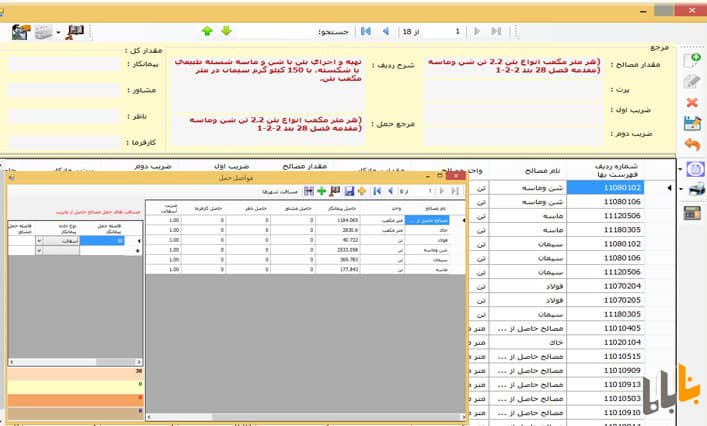The height and width of the screenshot is (426, 707).
Task: Click cell 1184.063 in dialog table
Action: tap(338, 220)
